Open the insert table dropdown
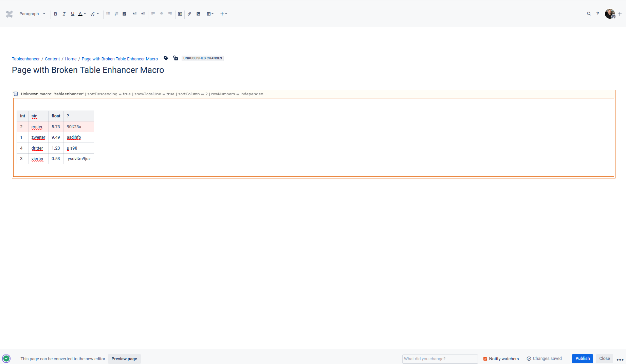626x364 pixels. pos(210,14)
